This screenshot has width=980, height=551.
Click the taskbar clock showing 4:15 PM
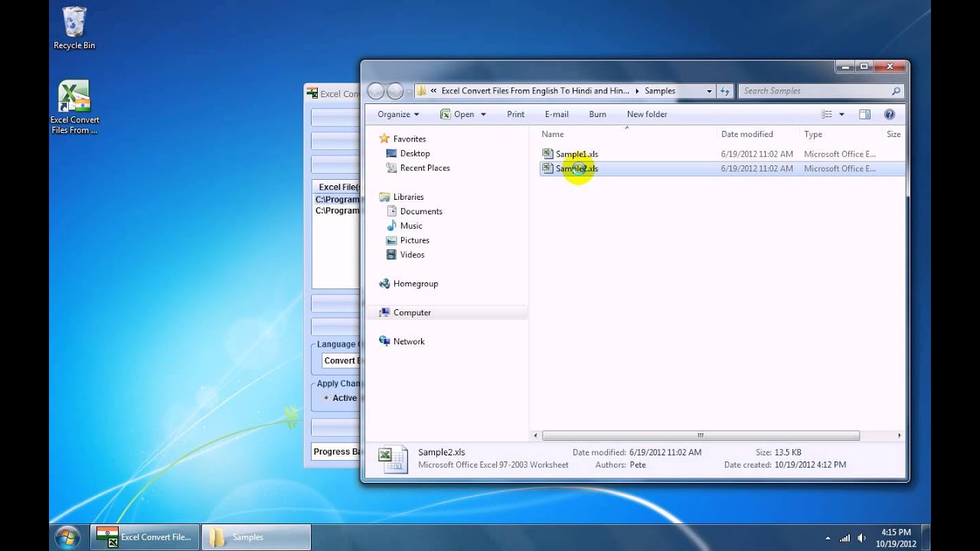tap(896, 538)
